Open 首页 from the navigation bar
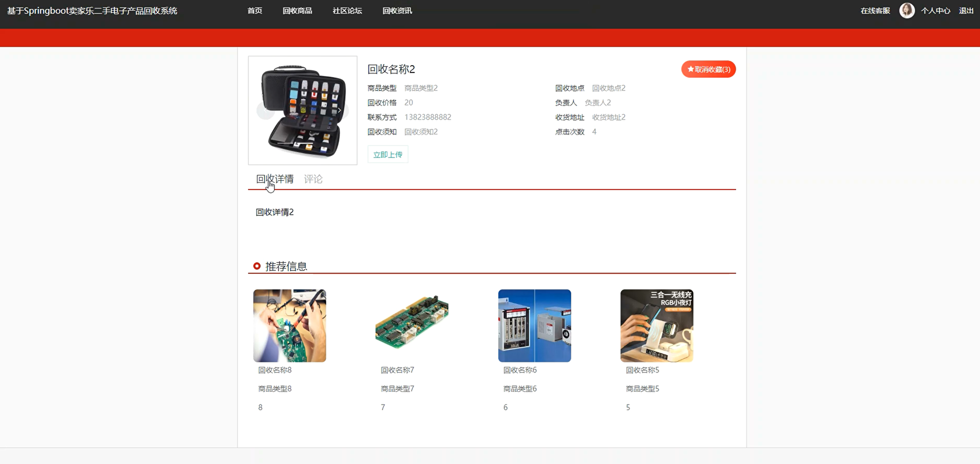This screenshot has width=980, height=464. click(255, 11)
